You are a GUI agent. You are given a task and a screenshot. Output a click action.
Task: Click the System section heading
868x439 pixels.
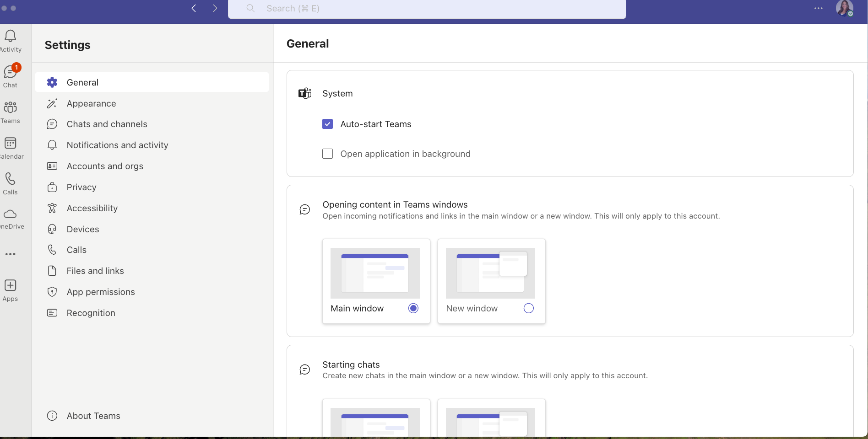(337, 93)
